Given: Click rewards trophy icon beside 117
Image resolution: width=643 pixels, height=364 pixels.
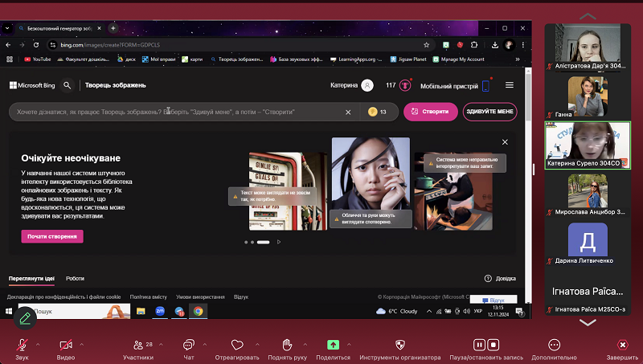Looking at the screenshot, I should [405, 85].
